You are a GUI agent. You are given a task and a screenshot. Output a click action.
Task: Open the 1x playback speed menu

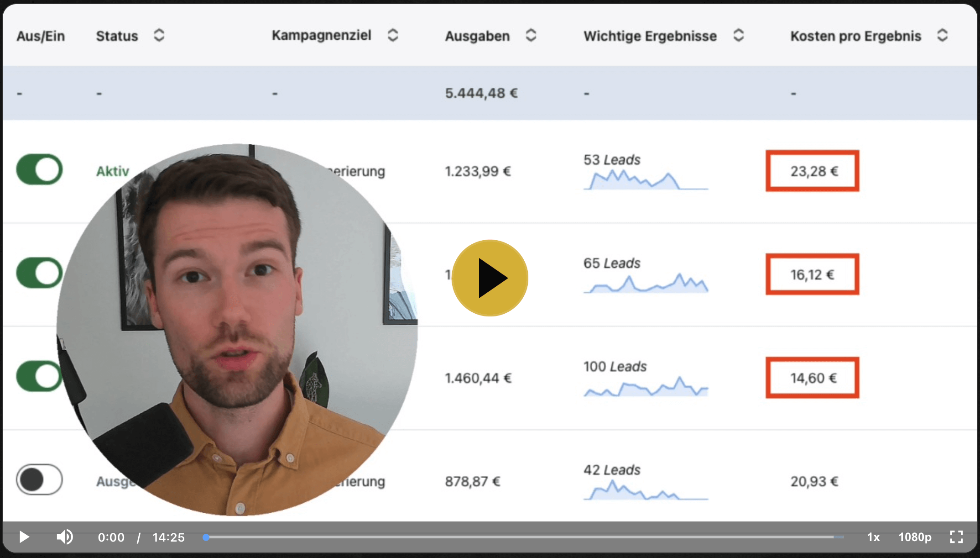(x=873, y=537)
